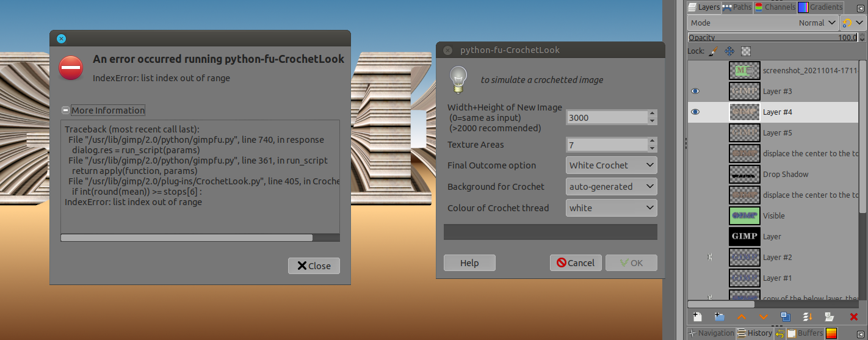Image resolution: width=868 pixels, height=340 pixels.
Task: Add a mask to the layer
Action: tap(830, 317)
